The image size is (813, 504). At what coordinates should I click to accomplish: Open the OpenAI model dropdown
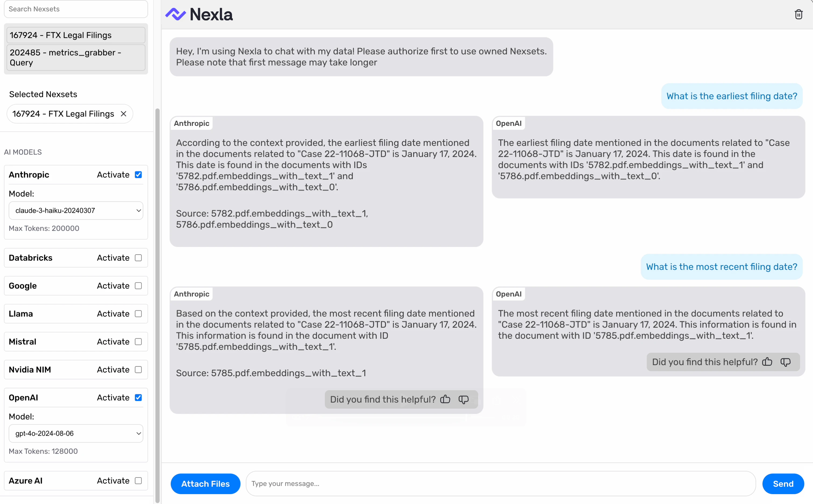76,433
